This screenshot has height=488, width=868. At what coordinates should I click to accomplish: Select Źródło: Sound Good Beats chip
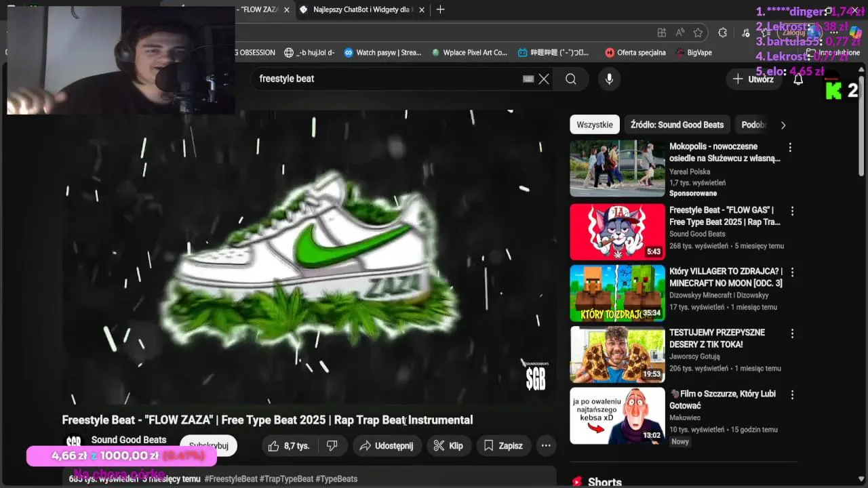click(x=677, y=125)
